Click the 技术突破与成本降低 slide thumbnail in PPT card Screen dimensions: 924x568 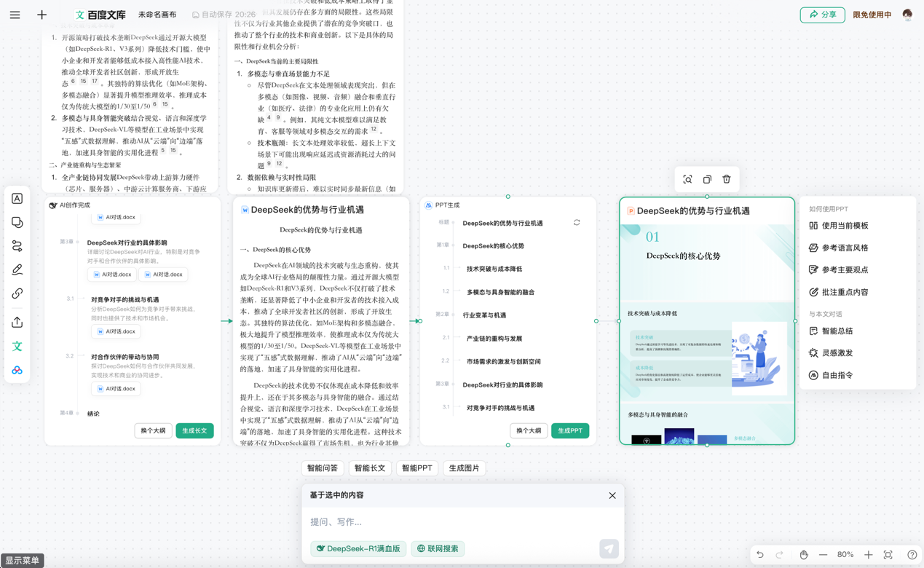tap(707, 352)
